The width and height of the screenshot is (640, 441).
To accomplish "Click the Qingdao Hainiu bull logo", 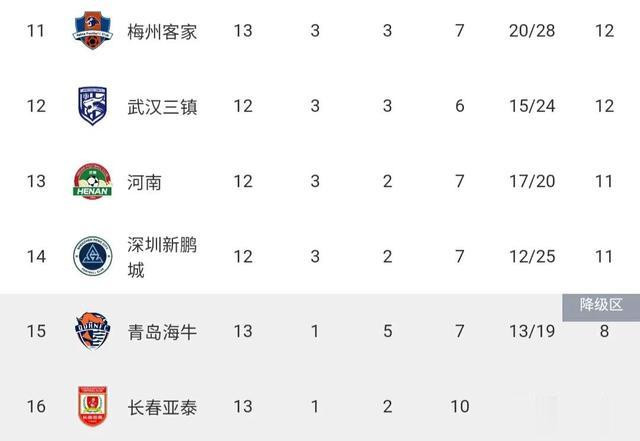I will 93,331.
